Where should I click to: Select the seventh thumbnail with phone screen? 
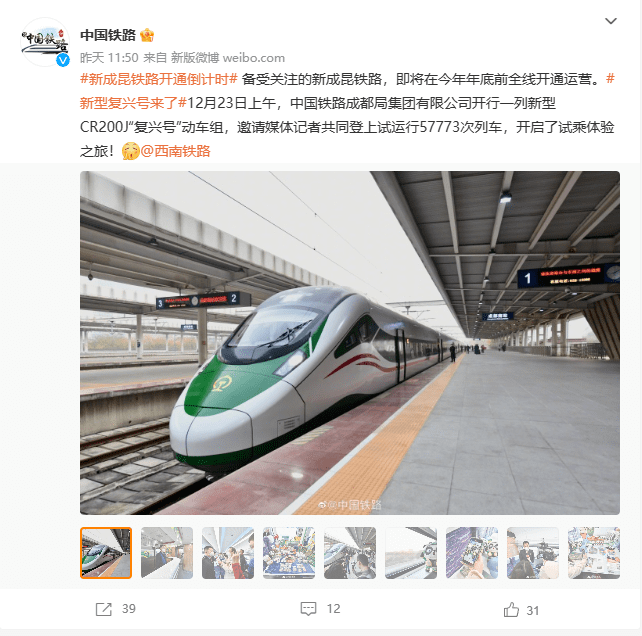(472, 553)
